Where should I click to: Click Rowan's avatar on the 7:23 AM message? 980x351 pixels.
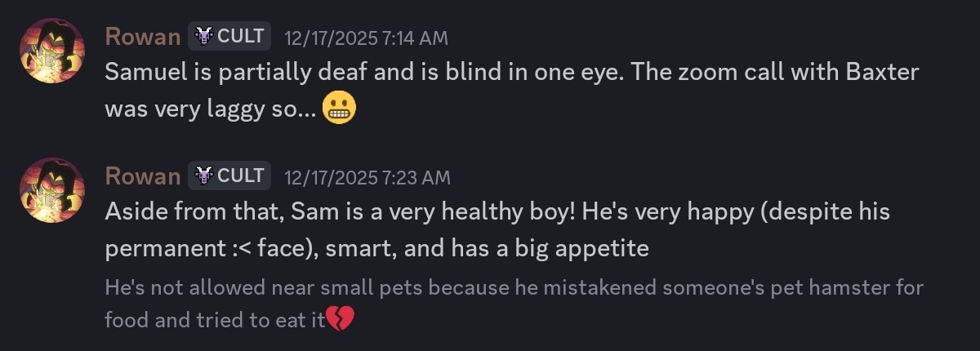pyautogui.click(x=52, y=190)
